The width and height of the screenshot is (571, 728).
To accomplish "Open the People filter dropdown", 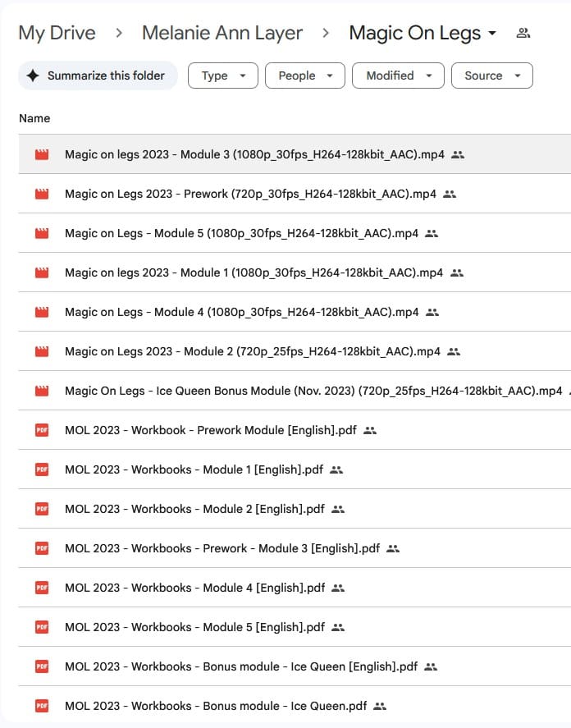I will click(304, 76).
